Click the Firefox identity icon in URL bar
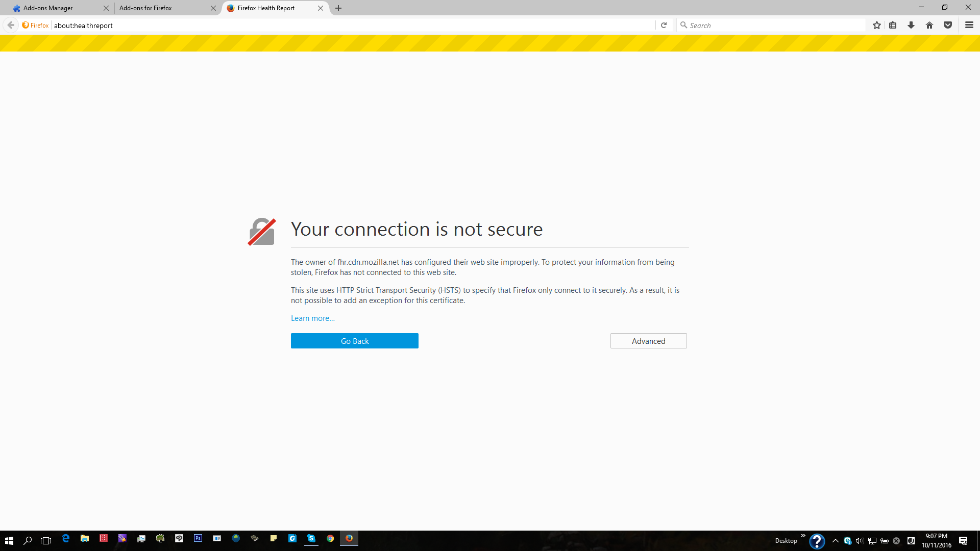Viewport: 980px width, 551px height. (x=35, y=25)
